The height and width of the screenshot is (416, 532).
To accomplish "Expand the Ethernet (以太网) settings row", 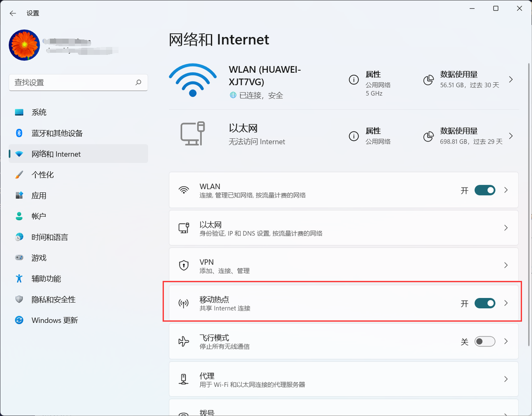I will click(505, 227).
